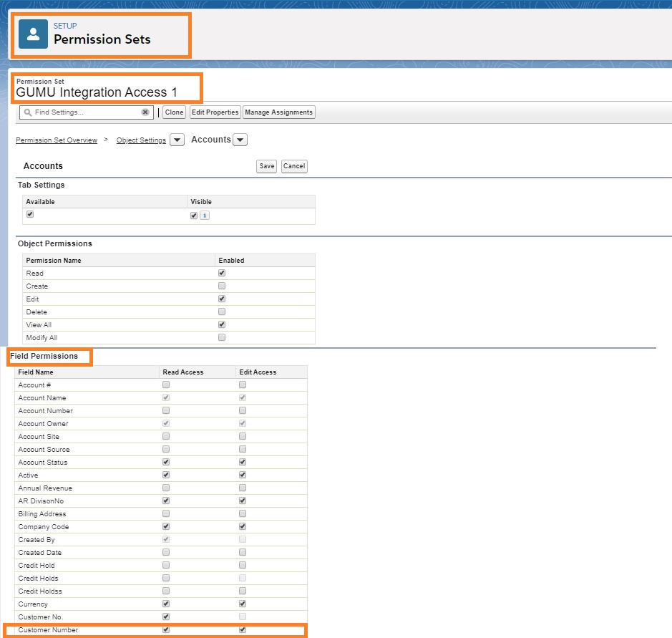Image resolution: width=672 pixels, height=638 pixels.
Task: Uncheck Edit Access for Currency
Action: coord(243,603)
